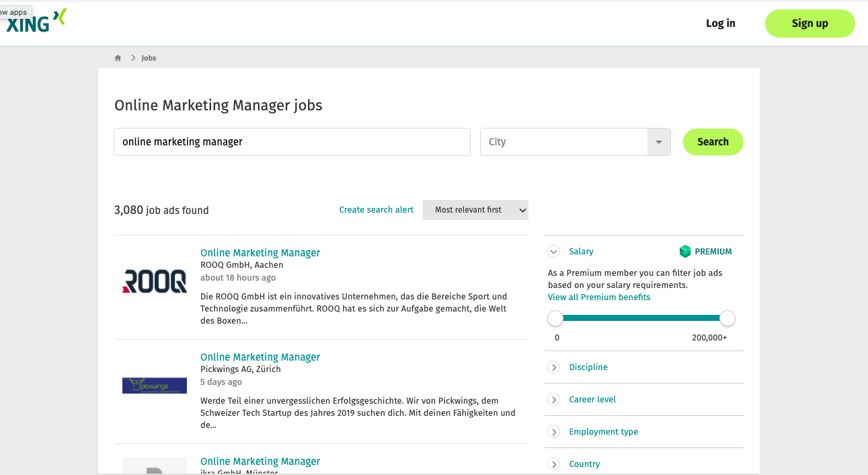Click the 200,000+ salary label
This screenshot has width=868, height=475.
pos(709,338)
